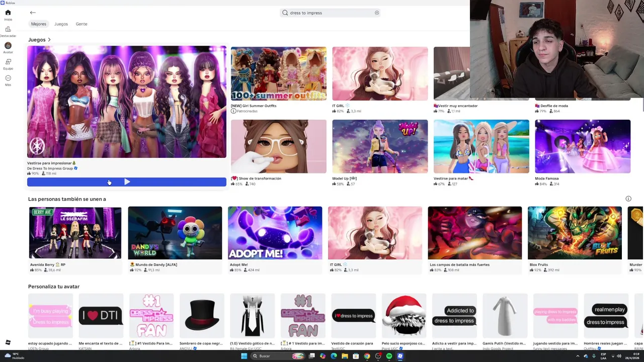Switch to the Juegos tab
The width and height of the screenshot is (644, 362).
[61, 24]
